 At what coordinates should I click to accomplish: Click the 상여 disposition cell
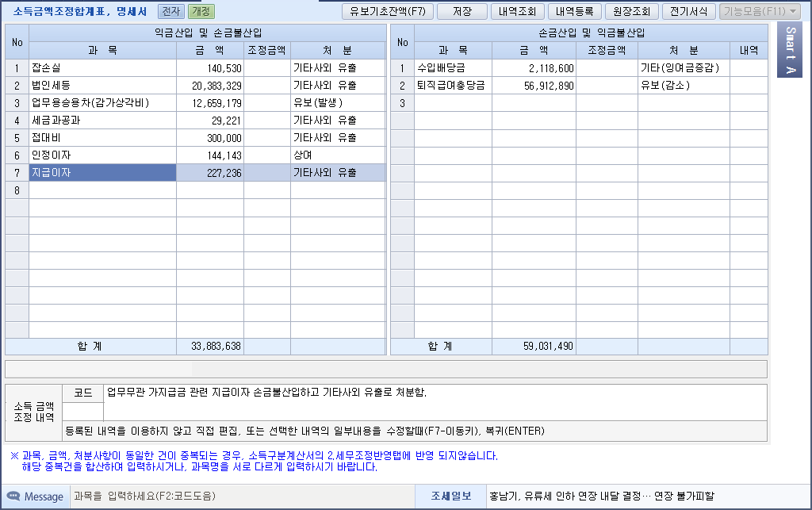(338, 155)
